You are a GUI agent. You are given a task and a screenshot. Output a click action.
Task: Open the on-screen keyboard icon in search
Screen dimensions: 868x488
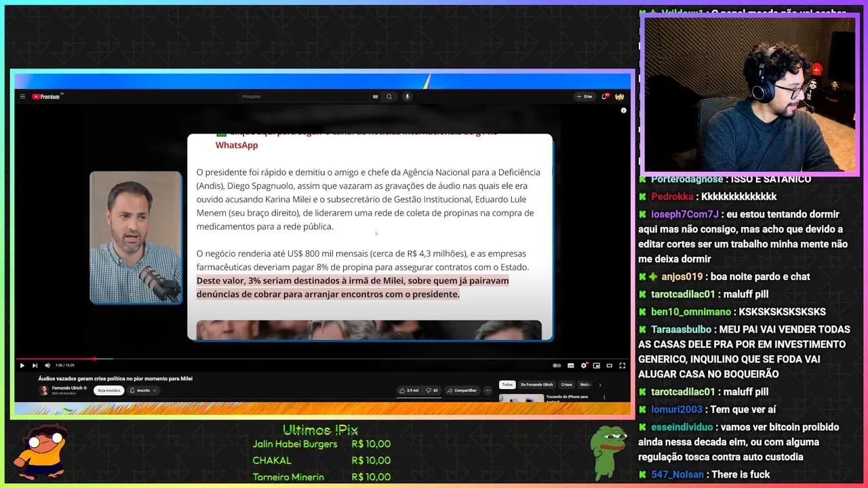tap(375, 96)
